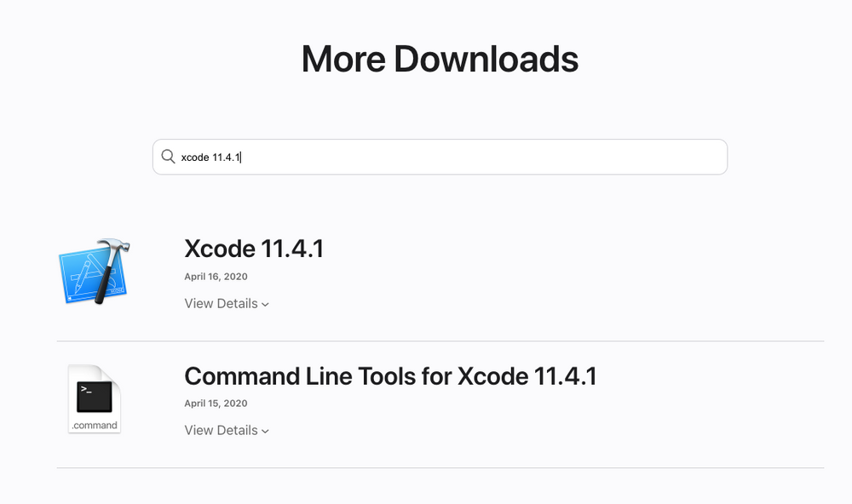The image size is (852, 504).
Task: Click the magnifying glass icon in the search bar
Action: 169,157
